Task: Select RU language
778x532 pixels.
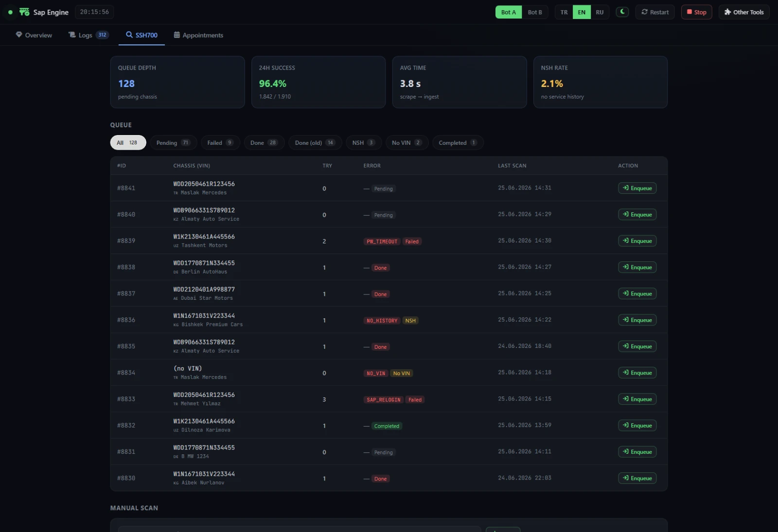Action: point(600,12)
